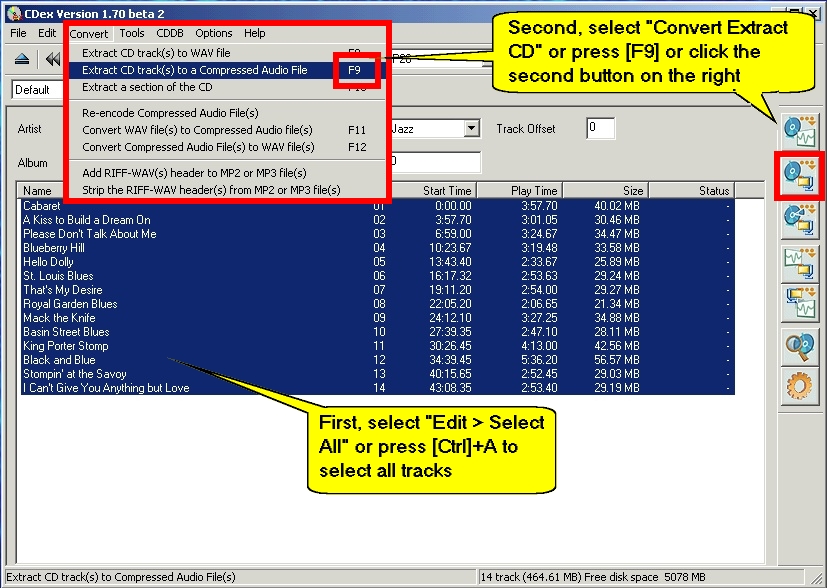Viewport: 827px width, 588px height.
Task: Open the Default profile dropdown
Action: (37, 90)
